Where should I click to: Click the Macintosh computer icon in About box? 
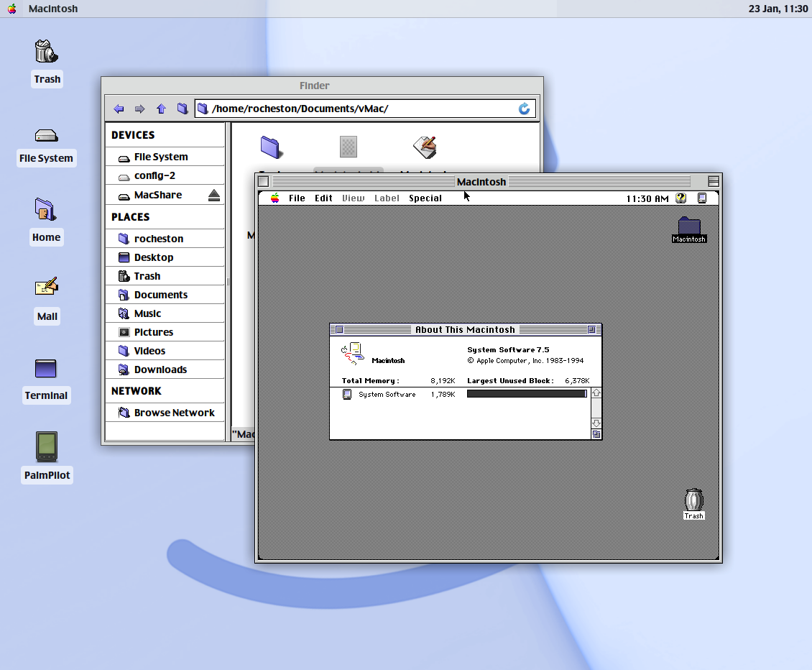[x=352, y=354]
